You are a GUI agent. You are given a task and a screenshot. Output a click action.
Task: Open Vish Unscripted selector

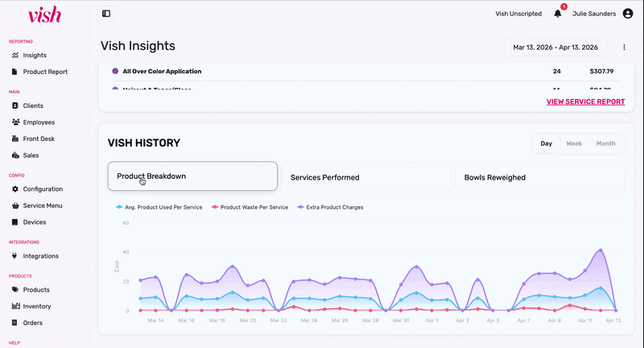[518, 14]
